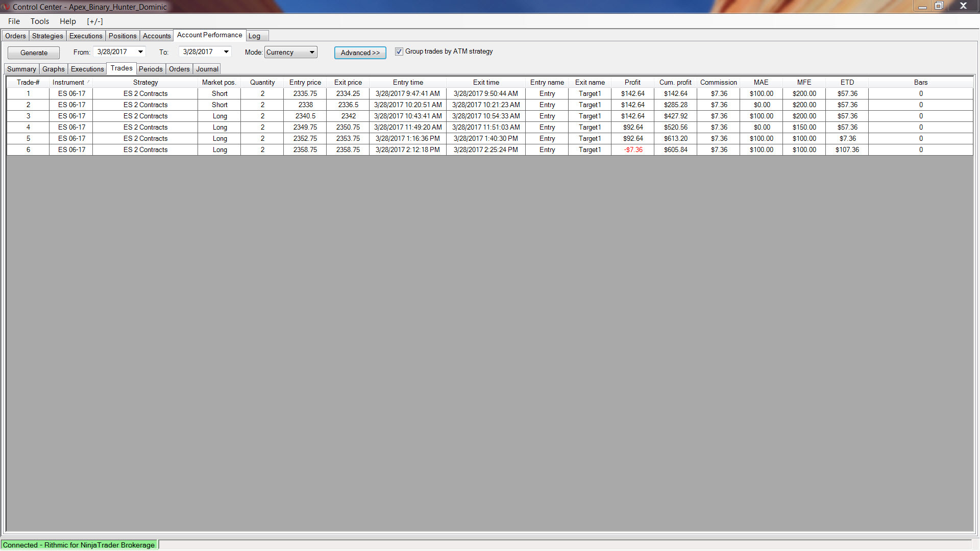Open the Periods sub-tab

[151, 69]
